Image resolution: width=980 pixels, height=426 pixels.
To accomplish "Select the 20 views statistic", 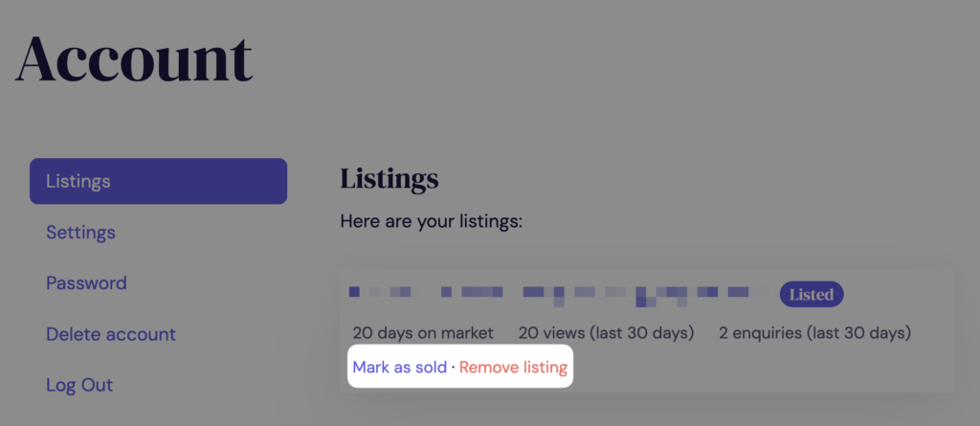I will tap(542, 333).
